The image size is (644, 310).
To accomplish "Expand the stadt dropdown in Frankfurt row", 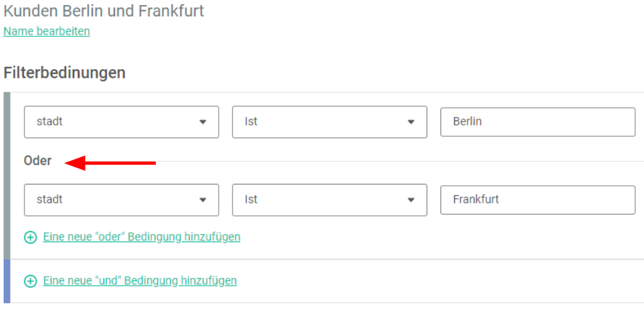I will coord(121,200).
